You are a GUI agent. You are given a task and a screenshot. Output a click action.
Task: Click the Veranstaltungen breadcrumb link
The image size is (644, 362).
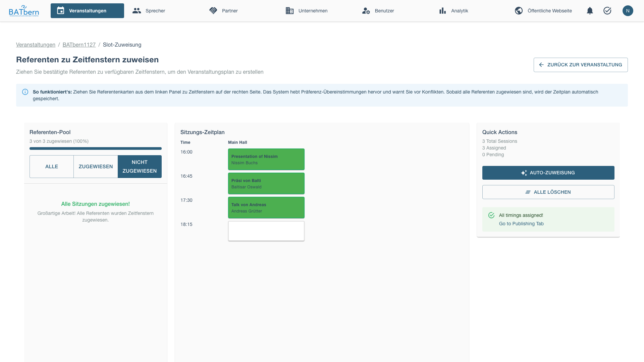pyautogui.click(x=36, y=45)
